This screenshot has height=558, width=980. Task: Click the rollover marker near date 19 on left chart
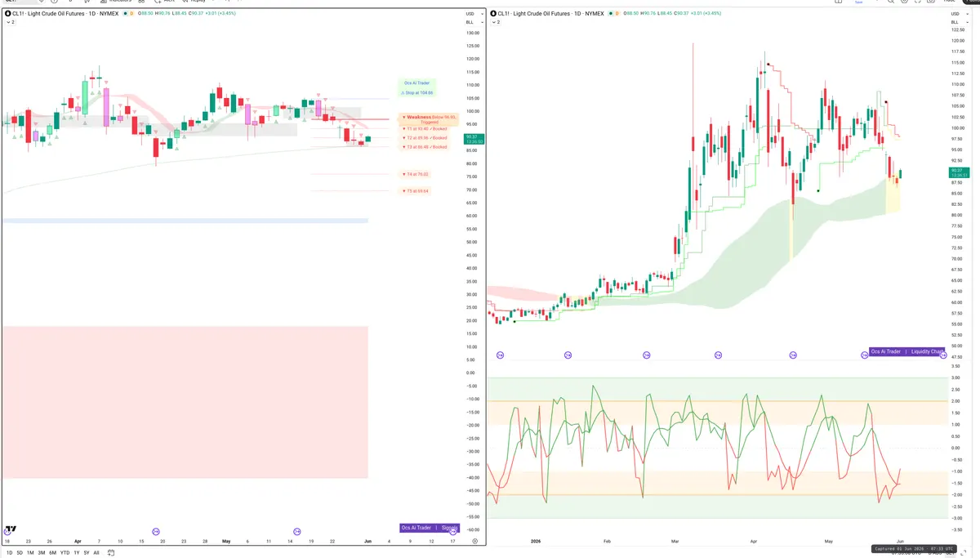156,531
